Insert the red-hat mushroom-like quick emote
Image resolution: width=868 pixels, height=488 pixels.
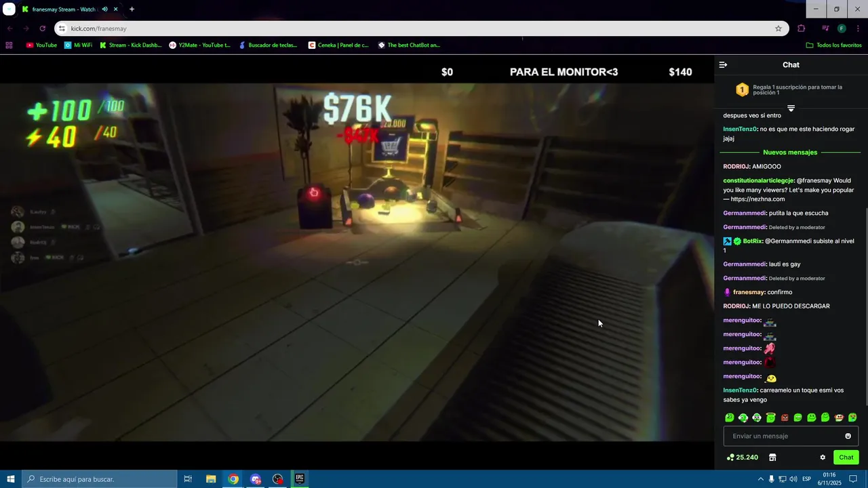pyautogui.click(x=839, y=418)
